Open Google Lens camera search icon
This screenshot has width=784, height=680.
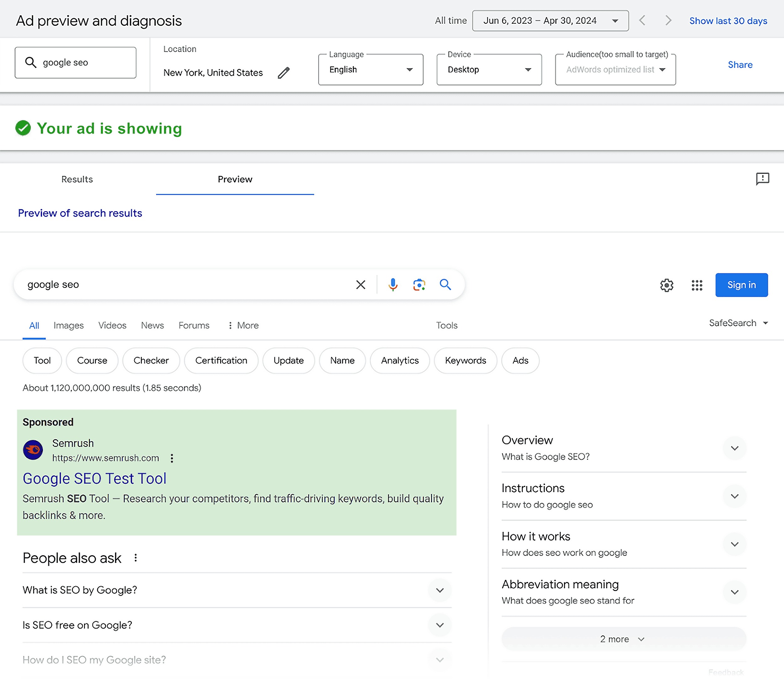click(419, 285)
